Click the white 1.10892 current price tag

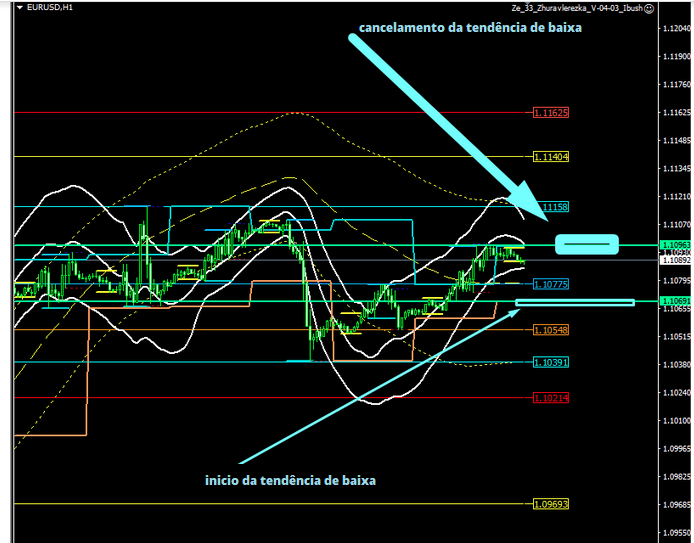675,260
